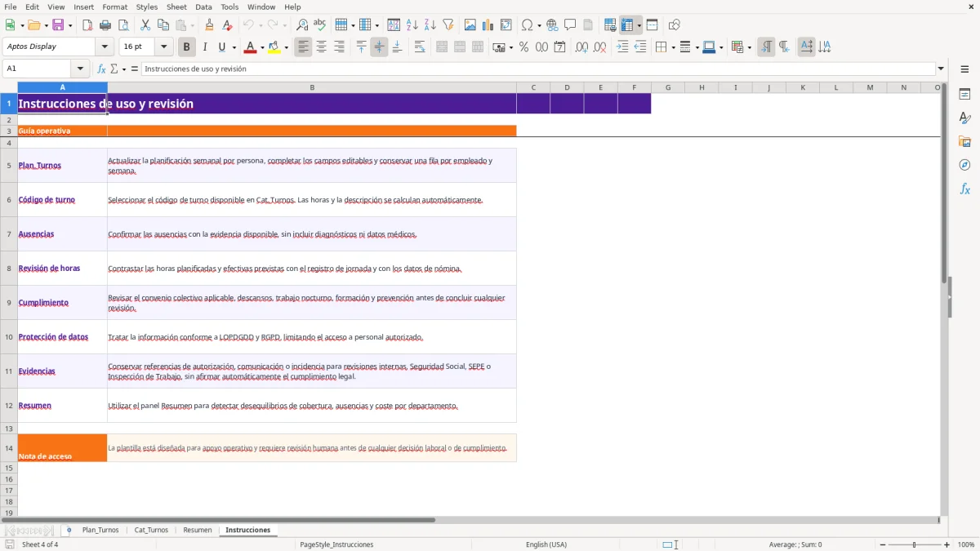Viewport: 980px width, 551px height.
Task: Toggle Align Right
Action: pos(339,47)
